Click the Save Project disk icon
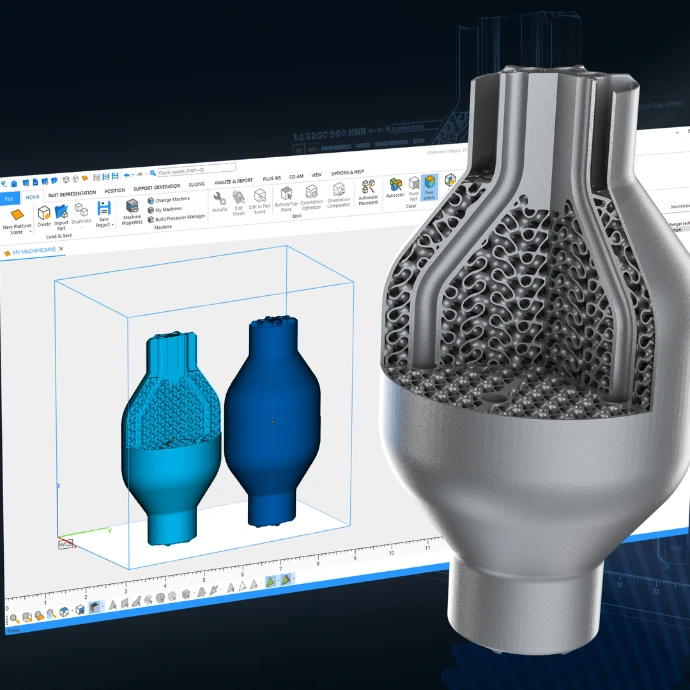The width and height of the screenshot is (690, 690). click(104, 207)
